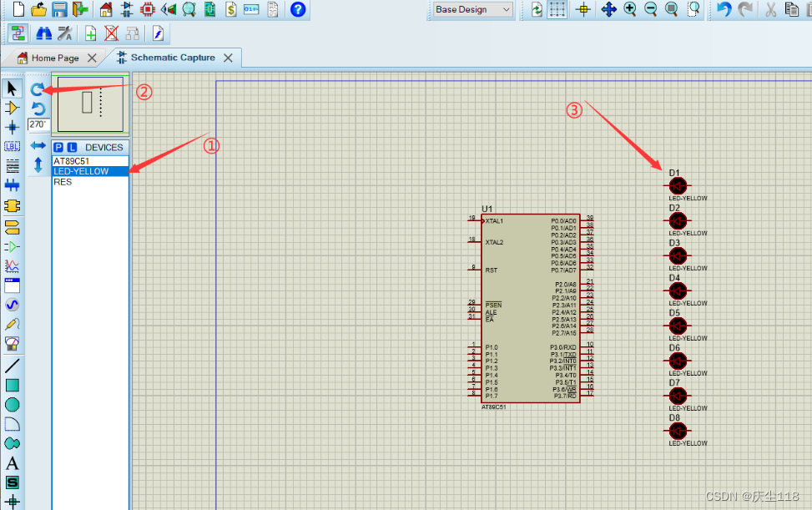Open Project Notes document icon

(273, 9)
